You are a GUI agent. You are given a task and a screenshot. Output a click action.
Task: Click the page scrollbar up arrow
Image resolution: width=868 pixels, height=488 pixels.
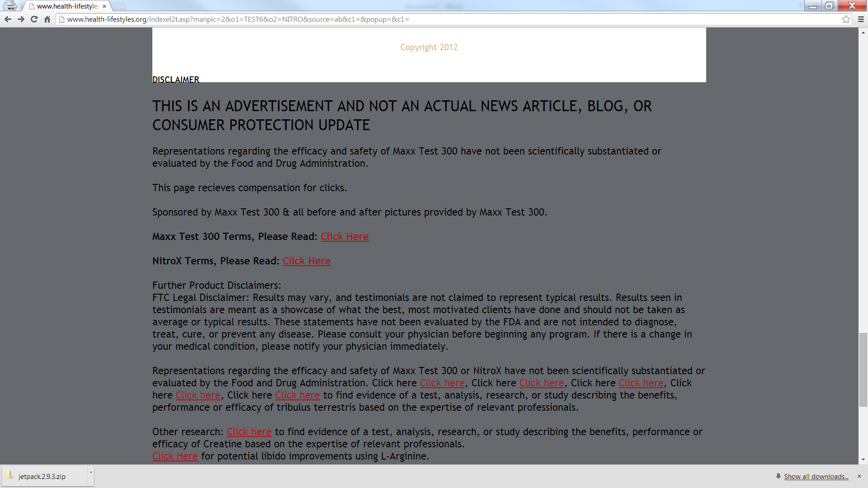click(863, 32)
